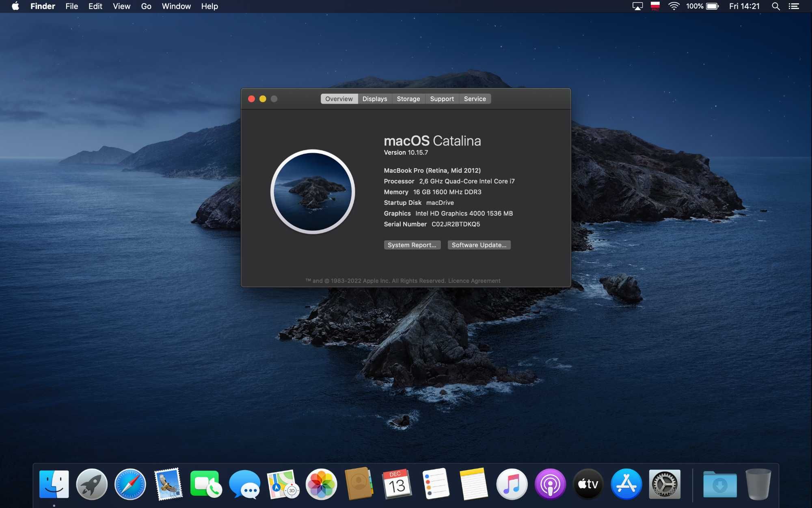
Task: Open Photos app in Dock
Action: (x=321, y=484)
